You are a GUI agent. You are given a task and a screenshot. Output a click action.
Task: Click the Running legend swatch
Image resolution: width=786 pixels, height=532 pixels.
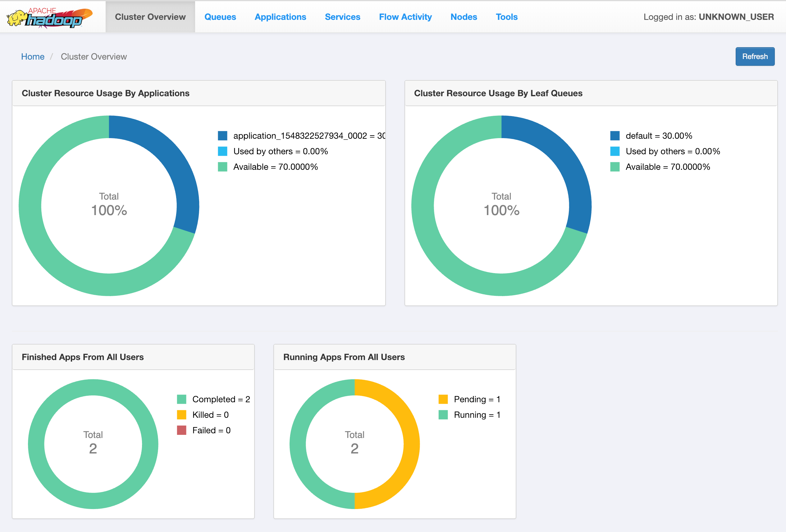[443, 415]
